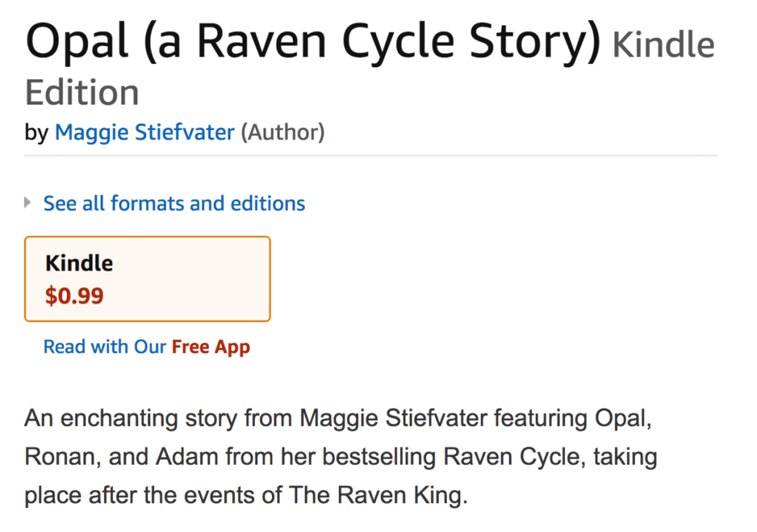Open the Maggie Stiefvater author link

pyautogui.click(x=145, y=131)
